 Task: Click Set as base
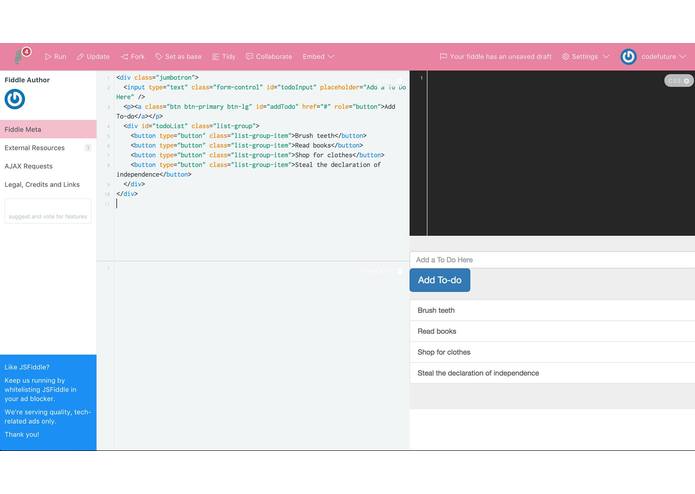[178, 57]
